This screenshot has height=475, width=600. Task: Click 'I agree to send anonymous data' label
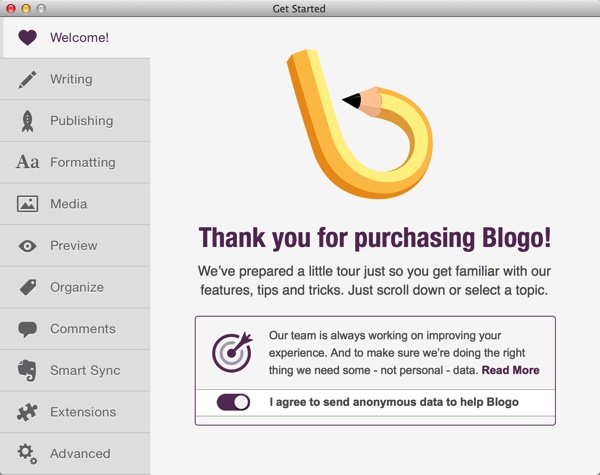pyautogui.click(x=394, y=402)
